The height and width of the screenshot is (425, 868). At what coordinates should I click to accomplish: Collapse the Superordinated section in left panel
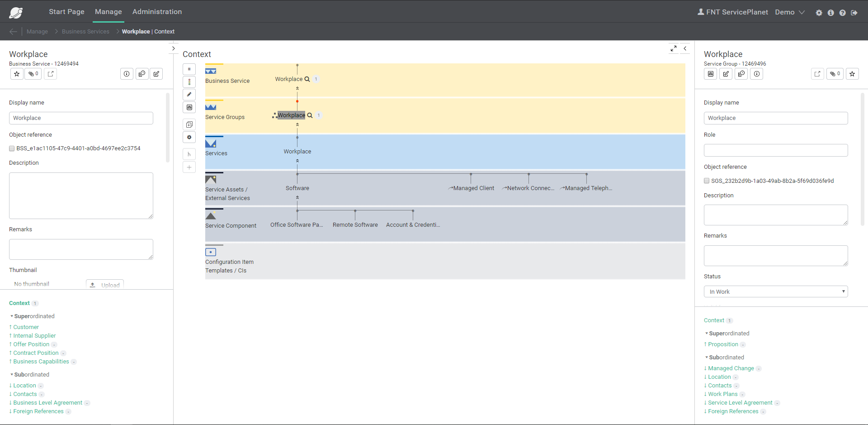12,316
